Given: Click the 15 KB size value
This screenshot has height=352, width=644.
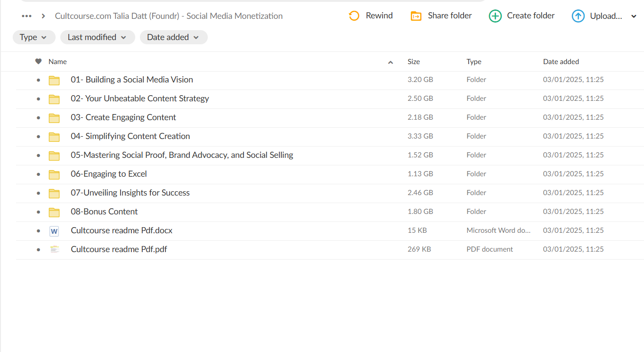Looking at the screenshot, I should [417, 230].
